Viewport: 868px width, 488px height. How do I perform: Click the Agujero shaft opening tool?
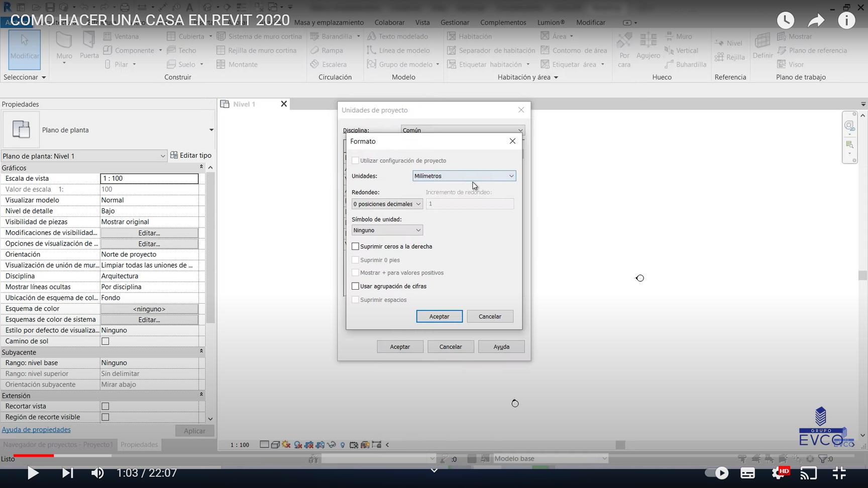tap(648, 46)
